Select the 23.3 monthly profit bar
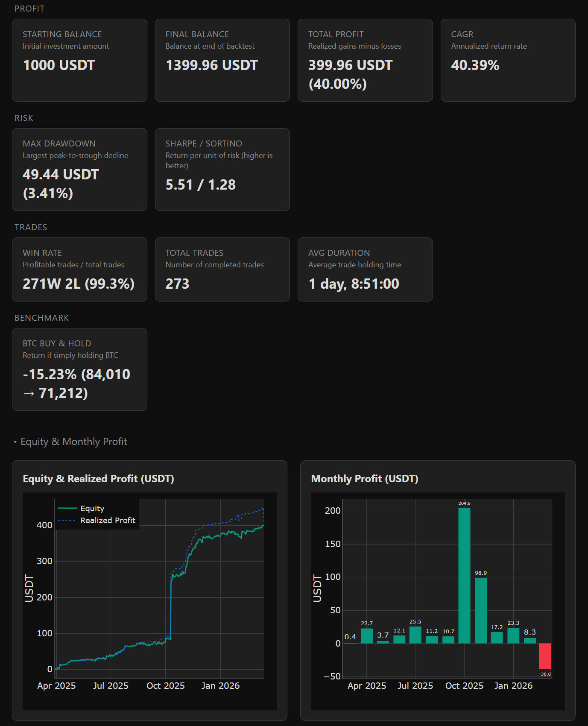Viewport: 588px width, 726px height. (x=513, y=635)
